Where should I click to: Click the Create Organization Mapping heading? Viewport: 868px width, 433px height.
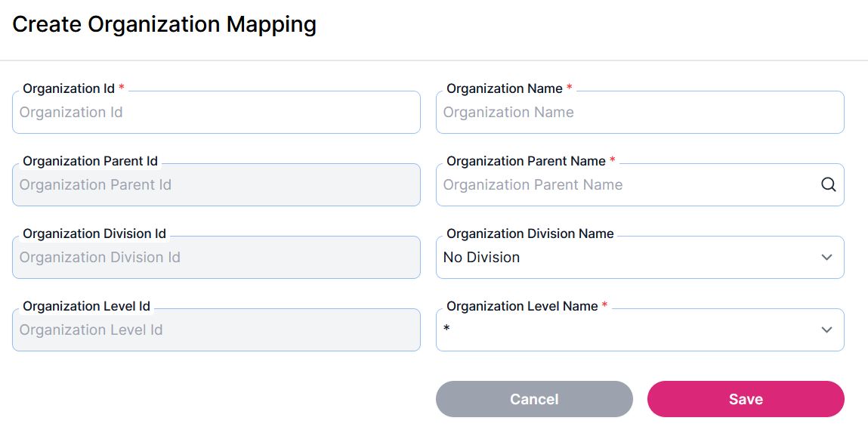click(164, 25)
